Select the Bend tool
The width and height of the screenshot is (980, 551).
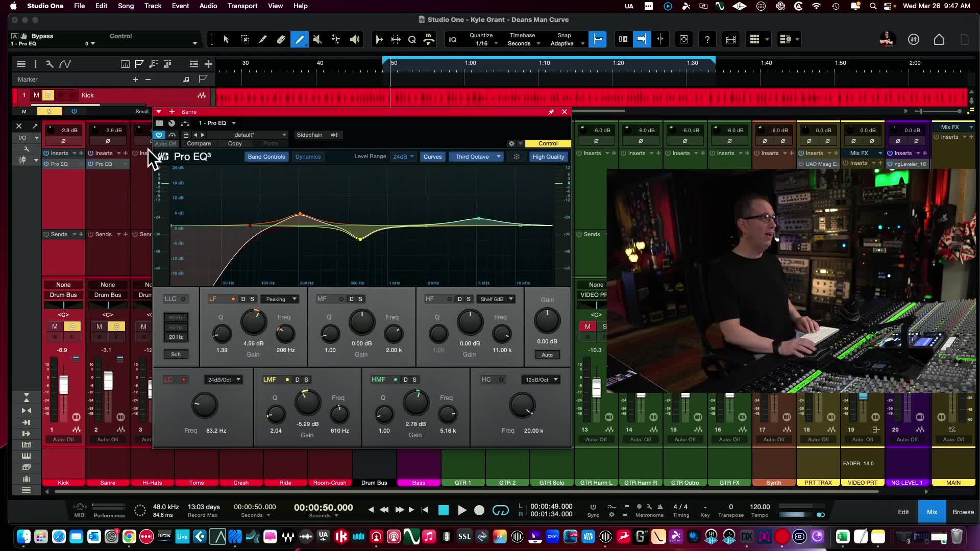pyautogui.click(x=336, y=39)
